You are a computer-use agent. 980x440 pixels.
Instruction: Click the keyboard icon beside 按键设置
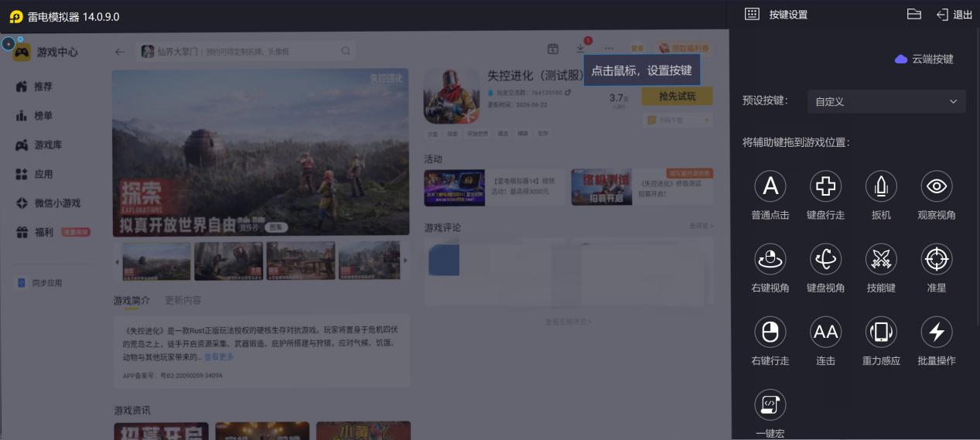[x=751, y=14]
